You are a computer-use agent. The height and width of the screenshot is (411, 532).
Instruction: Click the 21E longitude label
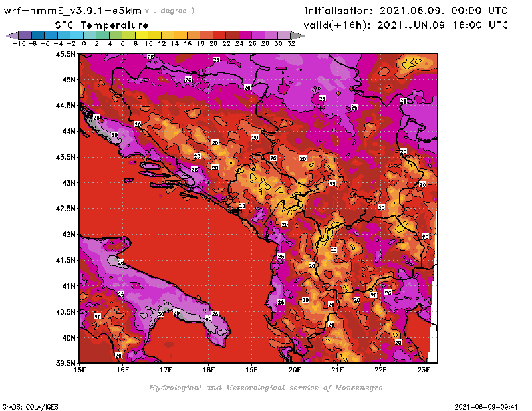tap(338, 370)
